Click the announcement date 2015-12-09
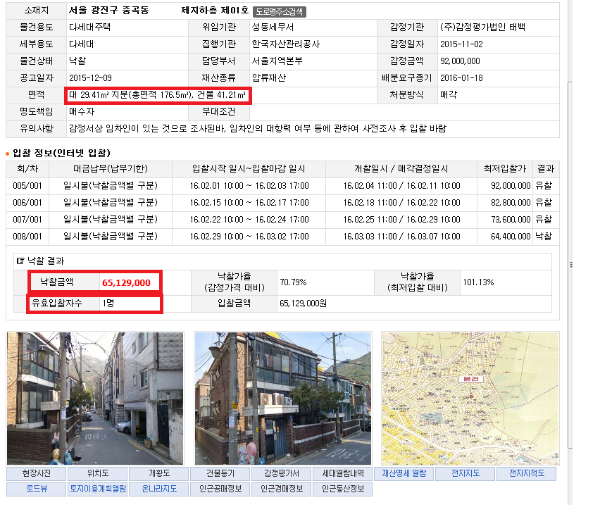Image resolution: width=600 pixels, height=505 pixels. [90, 78]
